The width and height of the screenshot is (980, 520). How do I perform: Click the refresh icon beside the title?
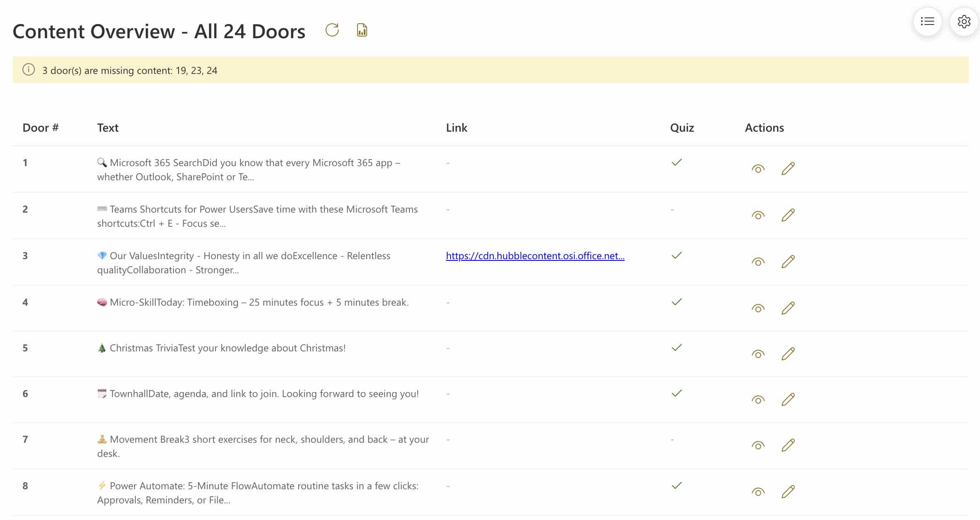click(332, 30)
